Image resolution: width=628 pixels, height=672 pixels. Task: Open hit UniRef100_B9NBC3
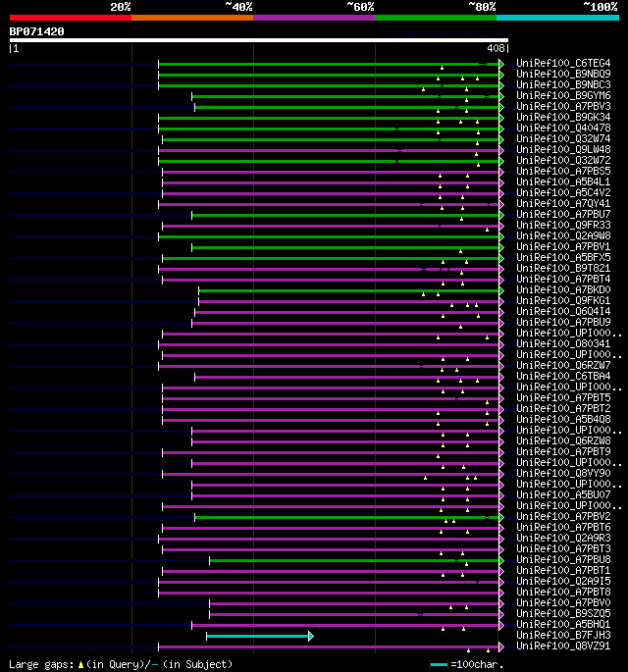click(x=563, y=84)
